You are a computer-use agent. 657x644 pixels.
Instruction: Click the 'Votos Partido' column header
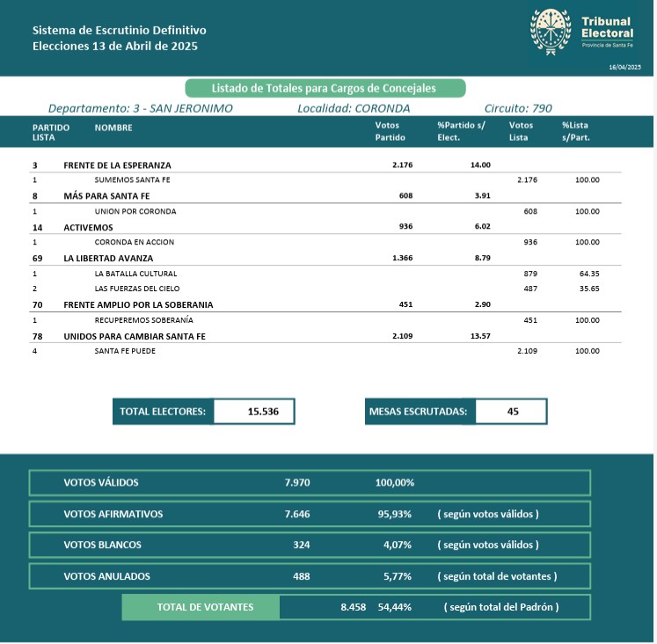(390, 131)
